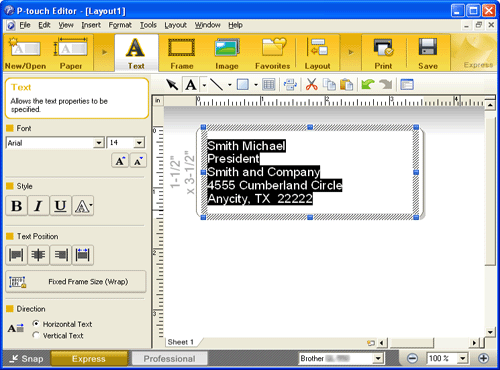Open the Tools menu
The image size is (500, 370).
(x=148, y=25)
